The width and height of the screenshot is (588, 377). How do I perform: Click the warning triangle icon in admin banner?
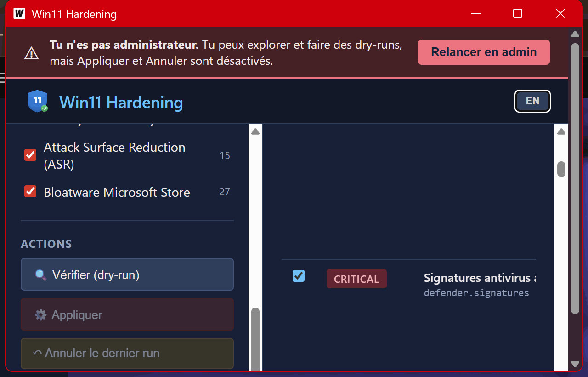tap(31, 53)
